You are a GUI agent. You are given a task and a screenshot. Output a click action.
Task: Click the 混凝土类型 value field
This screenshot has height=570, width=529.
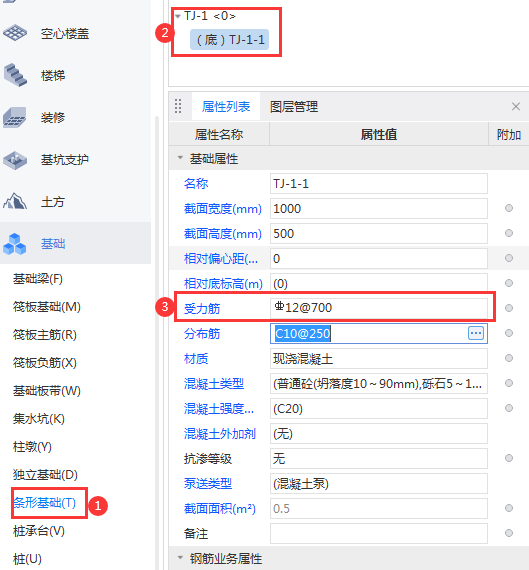pyautogui.click(x=378, y=384)
